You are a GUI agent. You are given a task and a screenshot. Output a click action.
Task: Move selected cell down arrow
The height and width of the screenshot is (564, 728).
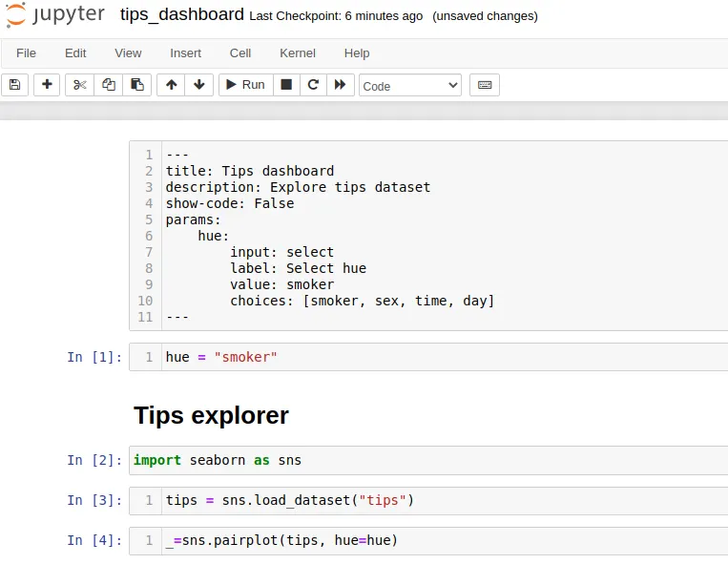[198, 85]
